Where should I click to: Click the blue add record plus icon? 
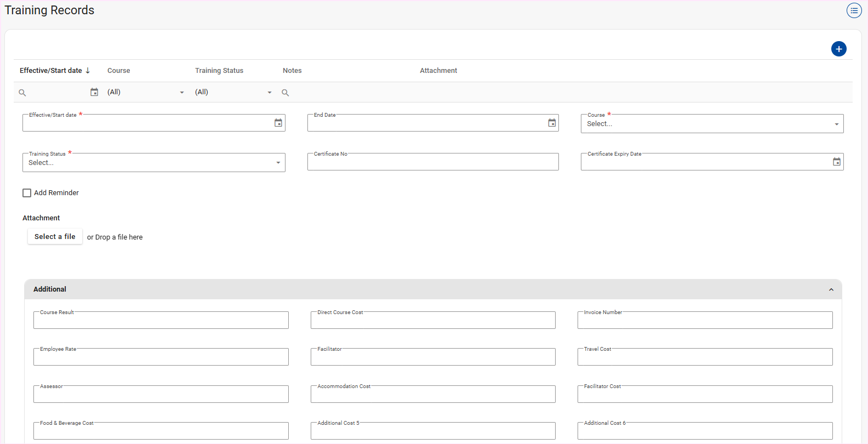pos(838,49)
